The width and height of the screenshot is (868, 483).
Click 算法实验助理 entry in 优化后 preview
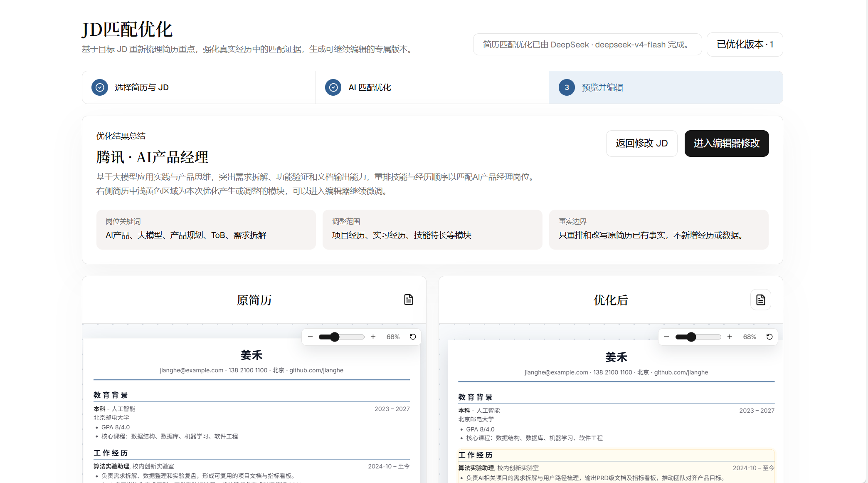(476, 468)
